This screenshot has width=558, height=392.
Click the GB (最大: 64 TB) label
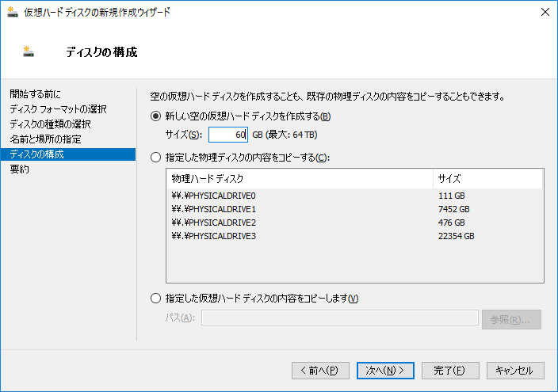pos(285,135)
